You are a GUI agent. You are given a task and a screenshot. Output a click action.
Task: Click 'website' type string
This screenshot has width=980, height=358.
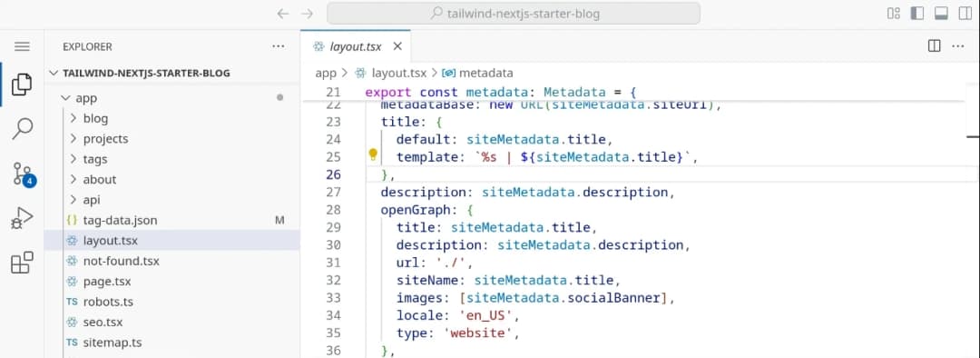click(x=477, y=333)
